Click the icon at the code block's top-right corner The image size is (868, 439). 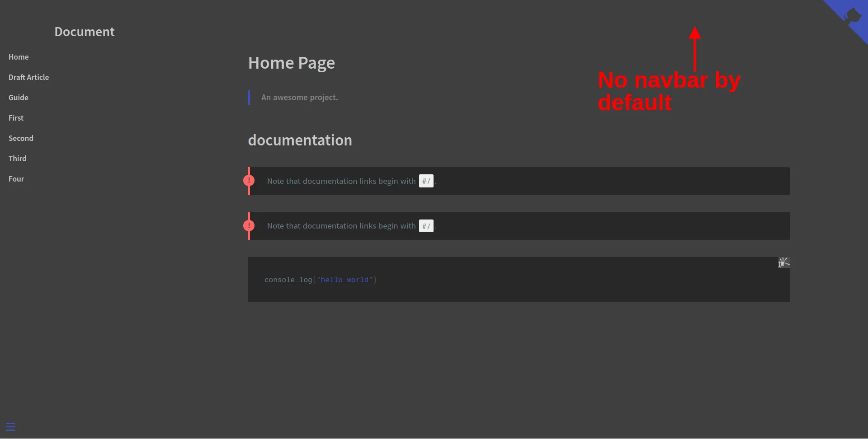(x=783, y=263)
